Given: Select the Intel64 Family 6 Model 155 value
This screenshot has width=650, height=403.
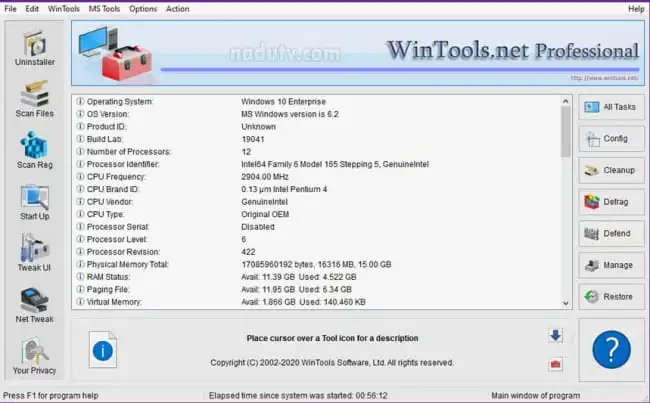Looking at the screenshot, I should tap(335, 164).
